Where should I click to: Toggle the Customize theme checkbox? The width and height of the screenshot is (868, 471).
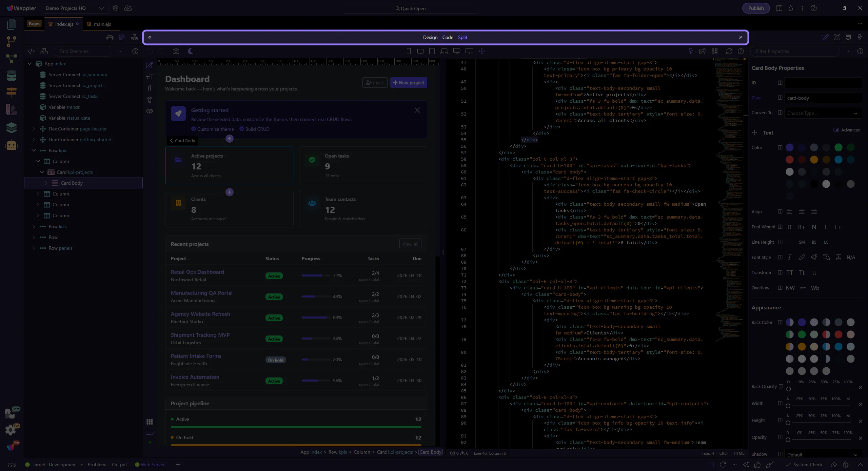(194, 129)
